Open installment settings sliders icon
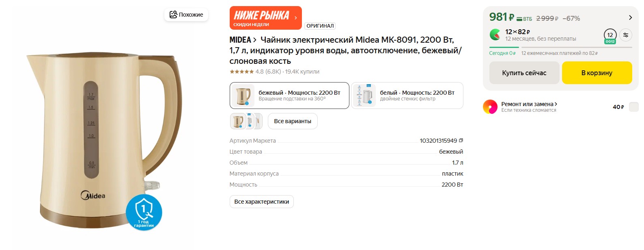The width and height of the screenshot is (644, 250). (626, 35)
